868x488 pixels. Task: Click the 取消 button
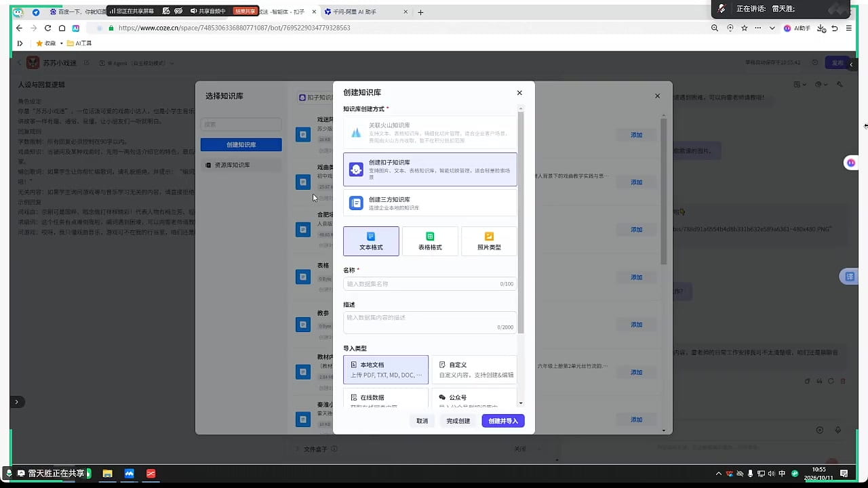tap(422, 421)
